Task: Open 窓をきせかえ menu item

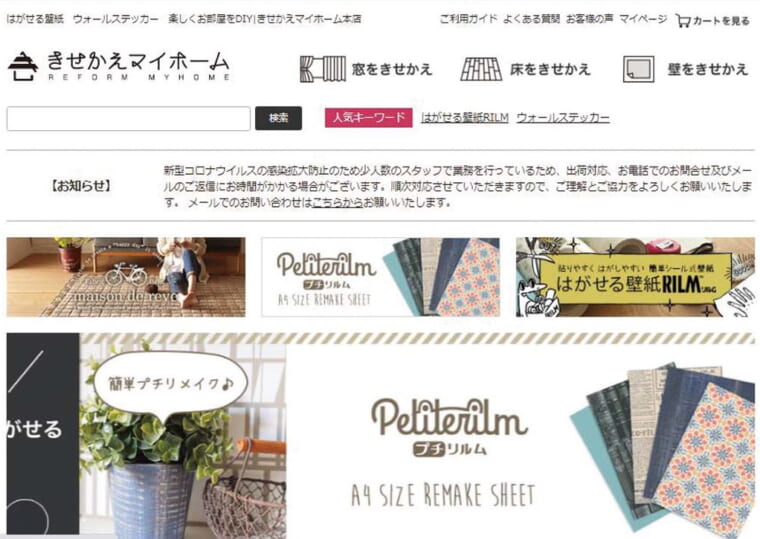Action: [392, 69]
